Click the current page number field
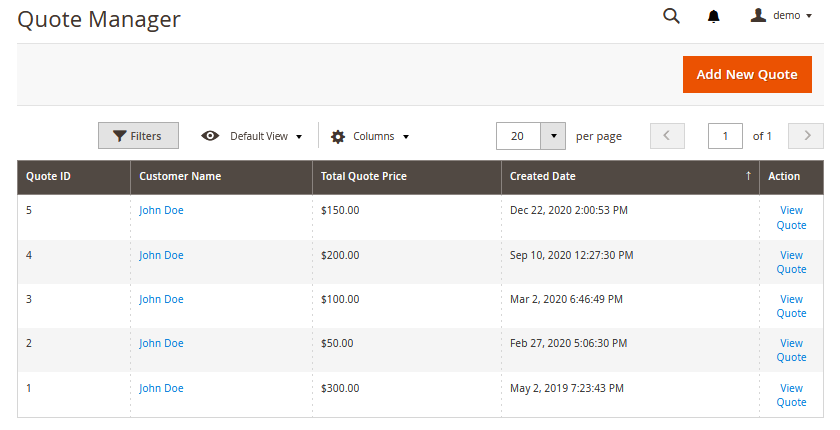This screenshot has width=840, height=430. [725, 136]
